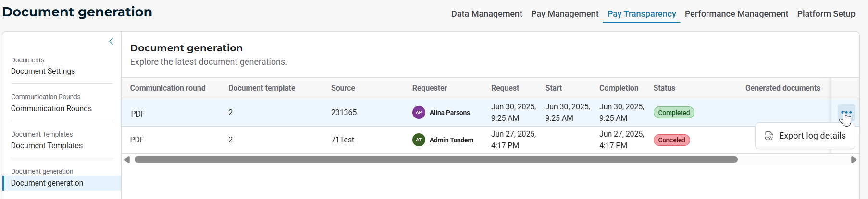Click the Canceled status badge
Viewport: 868px width, 199px height.
(671, 140)
